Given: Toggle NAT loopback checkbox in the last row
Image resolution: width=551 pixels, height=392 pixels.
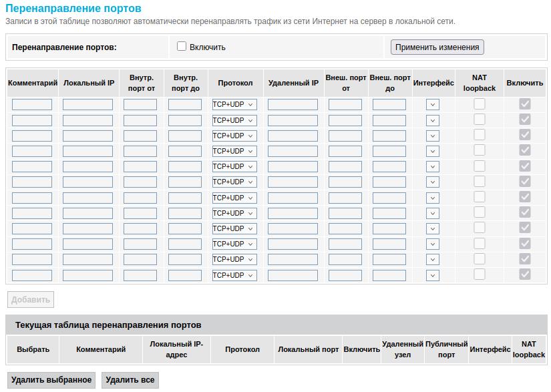Looking at the screenshot, I should coord(480,274).
